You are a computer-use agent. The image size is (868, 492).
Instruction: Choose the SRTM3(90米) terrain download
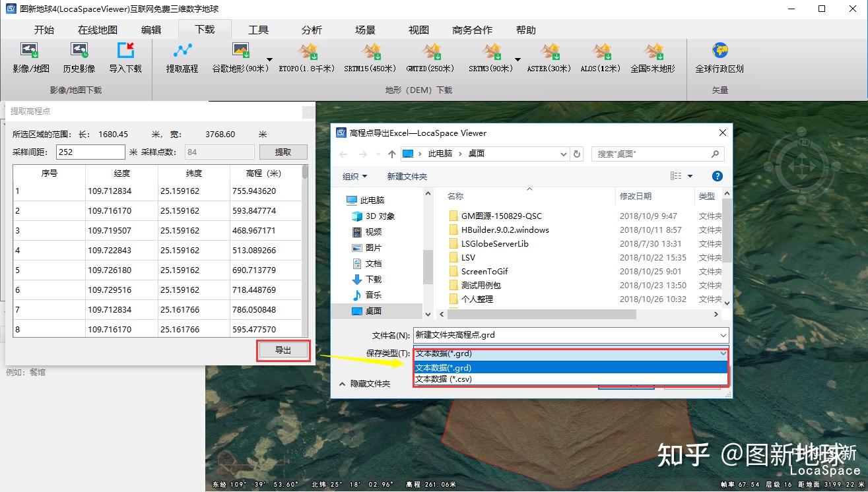click(490, 57)
